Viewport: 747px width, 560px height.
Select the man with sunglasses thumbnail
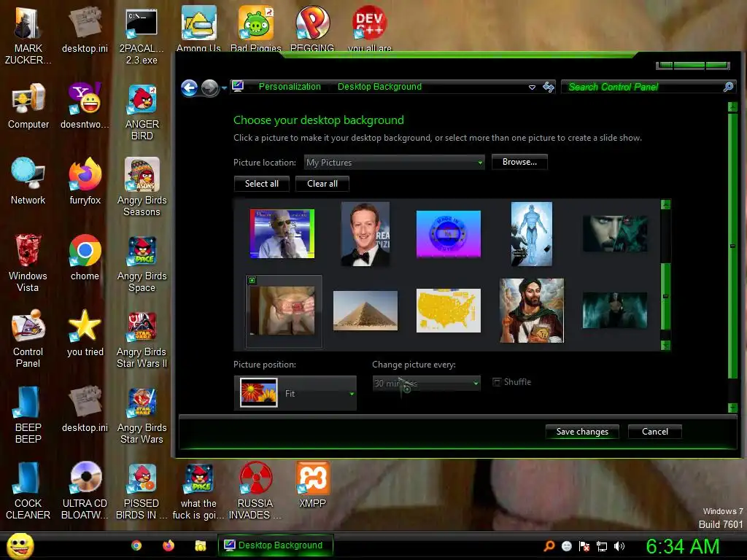(x=282, y=234)
